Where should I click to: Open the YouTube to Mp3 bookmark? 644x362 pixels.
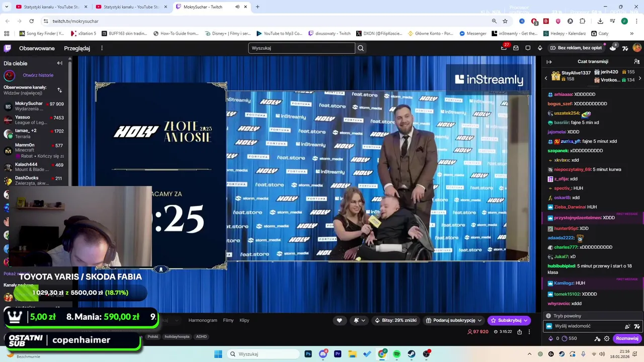pyautogui.click(x=279, y=34)
